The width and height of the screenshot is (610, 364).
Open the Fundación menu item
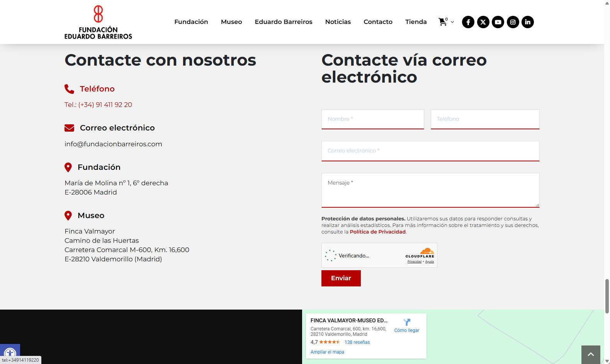coord(191,22)
